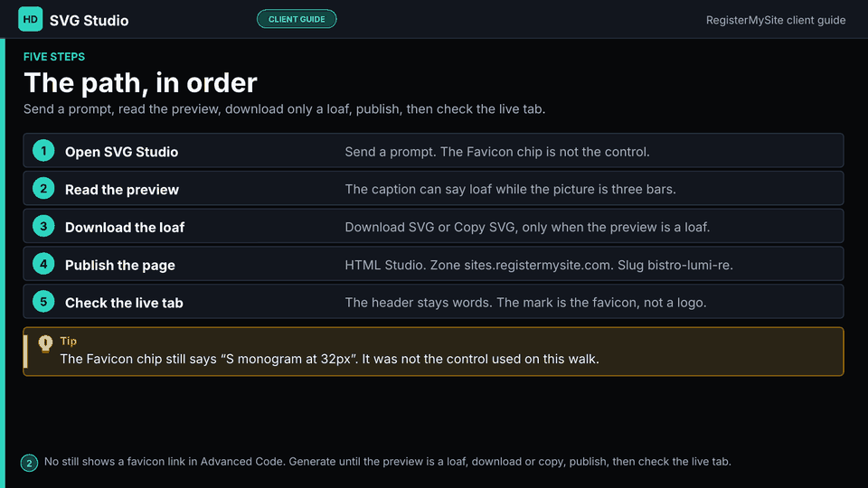Click the lightbulb Tip icon
The width and height of the screenshot is (868, 488).
[45, 343]
